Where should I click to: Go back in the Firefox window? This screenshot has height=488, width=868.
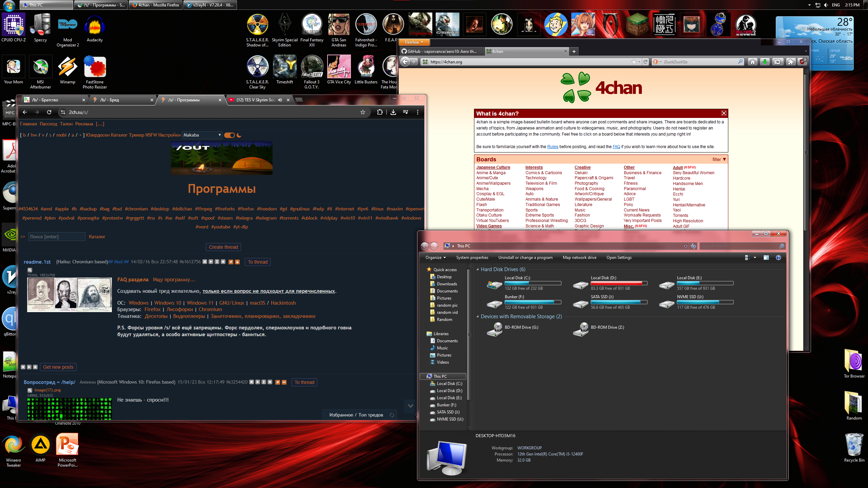coord(405,62)
